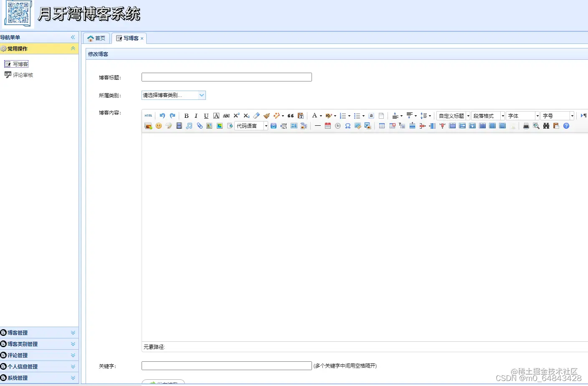
Task: Select the format painter brush
Action: pos(266,116)
